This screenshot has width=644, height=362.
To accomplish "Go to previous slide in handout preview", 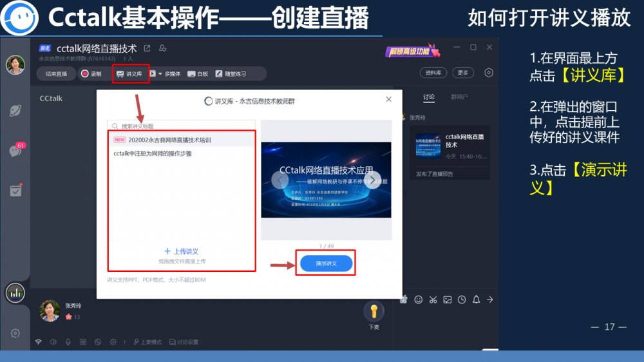I will coord(279,180).
